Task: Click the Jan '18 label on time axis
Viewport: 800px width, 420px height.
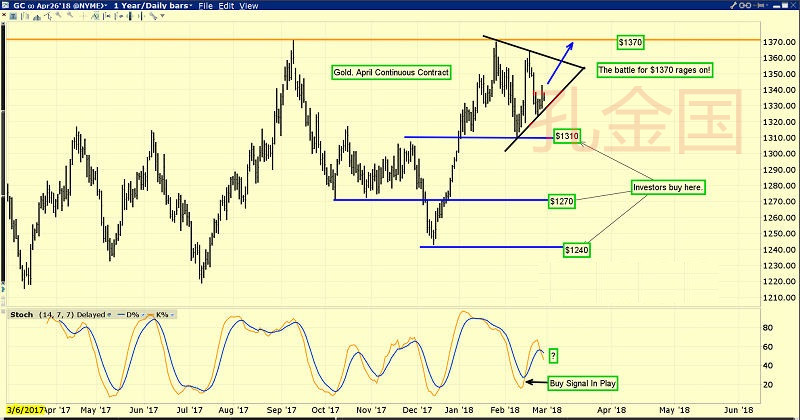Action: click(x=459, y=410)
